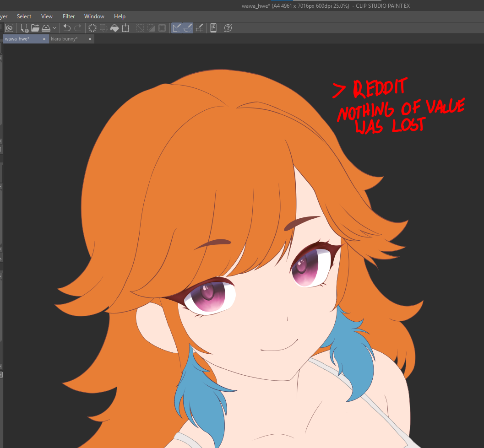Viewport: 484px width, 448px height.
Task: Click the Clear (burst) icon
Action: tap(92, 28)
